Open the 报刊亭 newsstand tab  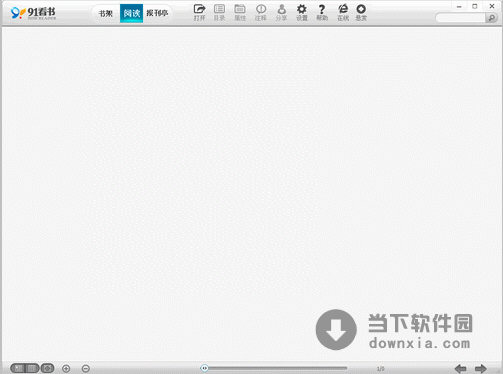pyautogui.click(x=157, y=13)
